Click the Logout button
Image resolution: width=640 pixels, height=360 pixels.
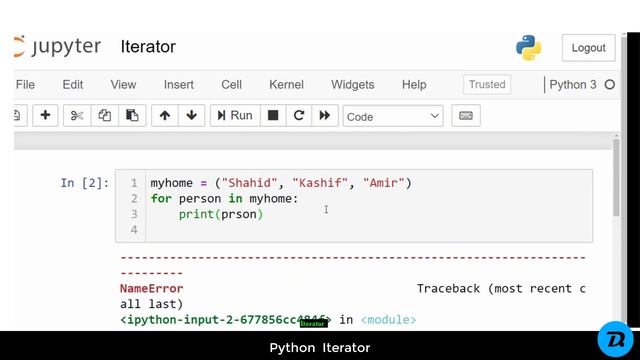coord(589,48)
